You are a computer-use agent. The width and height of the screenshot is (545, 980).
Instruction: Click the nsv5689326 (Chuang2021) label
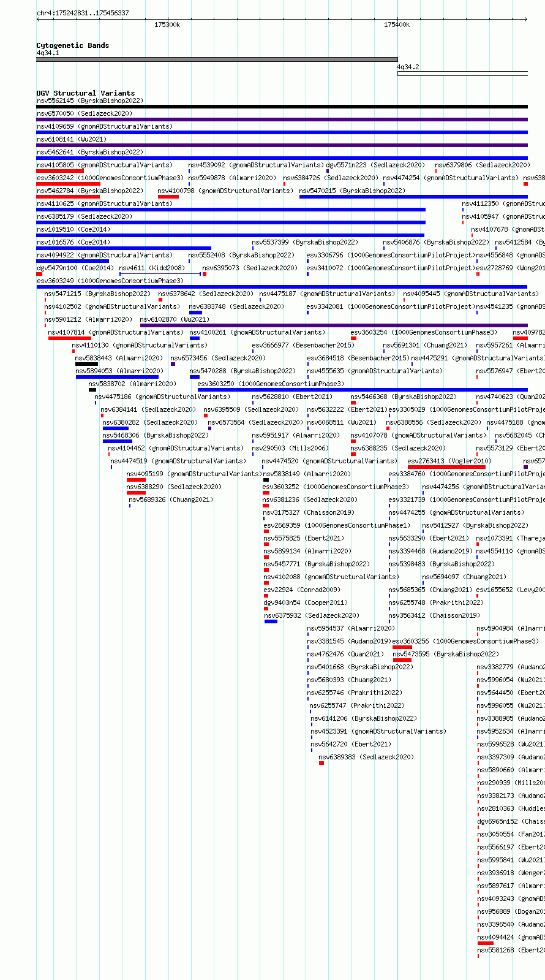tap(171, 499)
